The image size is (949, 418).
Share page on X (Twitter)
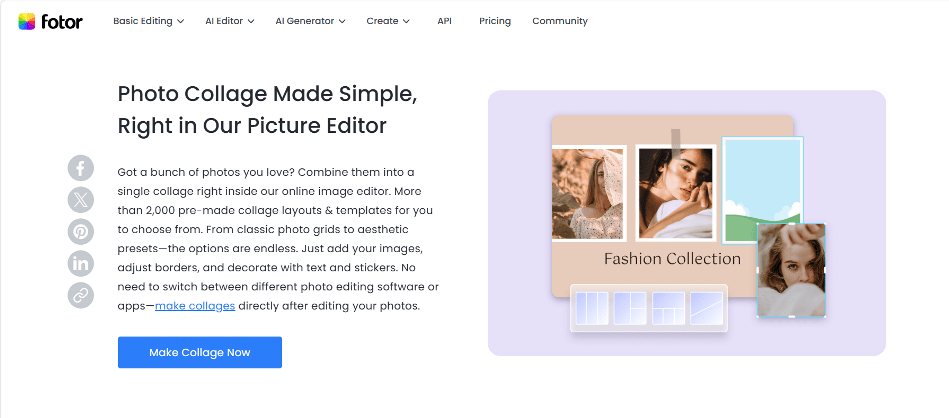click(x=81, y=200)
